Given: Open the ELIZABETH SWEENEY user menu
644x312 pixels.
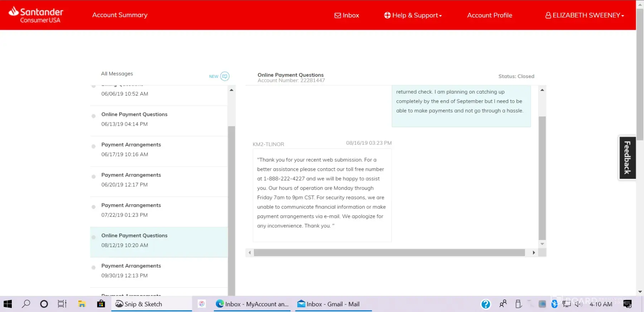Looking at the screenshot, I should [x=585, y=15].
